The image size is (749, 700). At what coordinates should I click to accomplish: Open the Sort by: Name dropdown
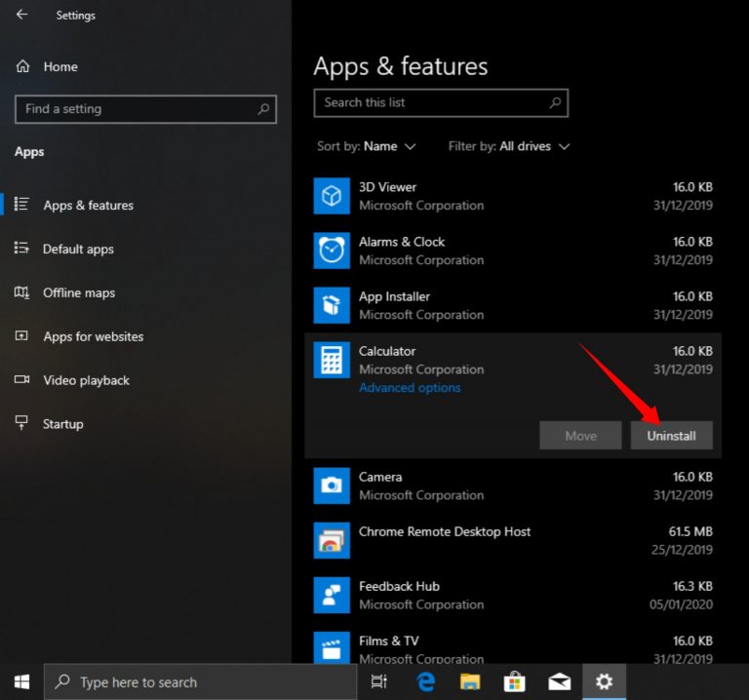pyautogui.click(x=367, y=146)
